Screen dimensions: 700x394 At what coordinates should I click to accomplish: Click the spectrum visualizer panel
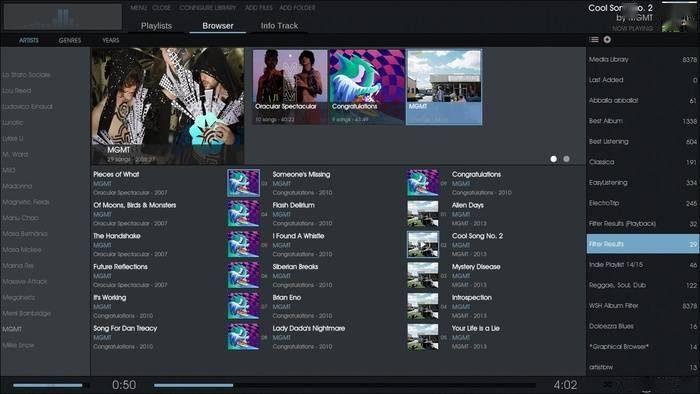(62, 17)
